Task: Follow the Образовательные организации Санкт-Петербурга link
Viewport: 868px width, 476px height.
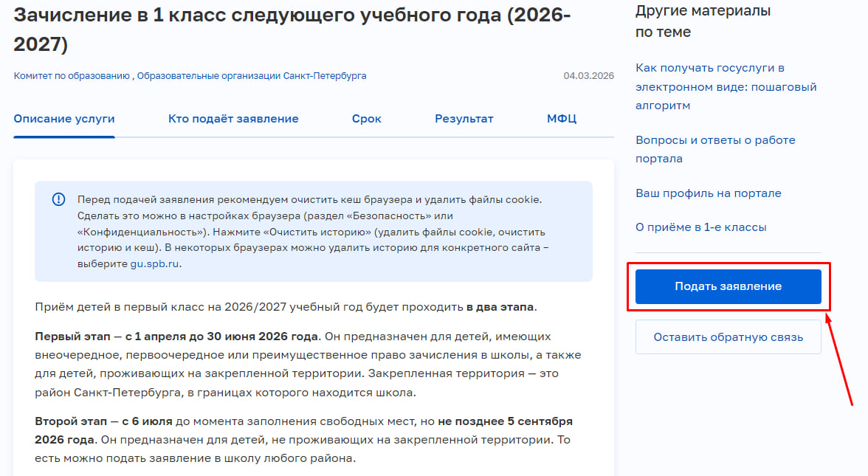Action: click(251, 76)
